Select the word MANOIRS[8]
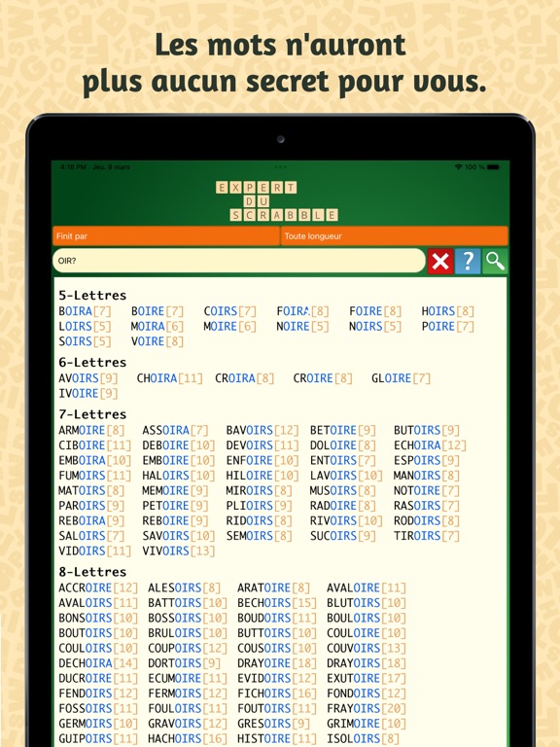The width and height of the screenshot is (560, 747). click(427, 476)
